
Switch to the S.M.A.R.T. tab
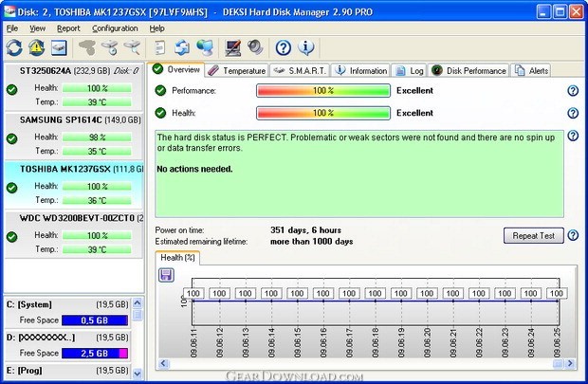300,70
